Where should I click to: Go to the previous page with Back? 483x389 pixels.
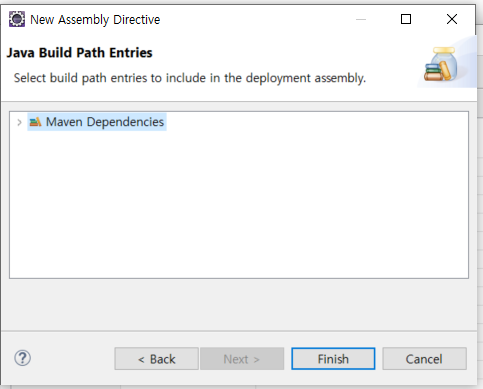point(156,359)
